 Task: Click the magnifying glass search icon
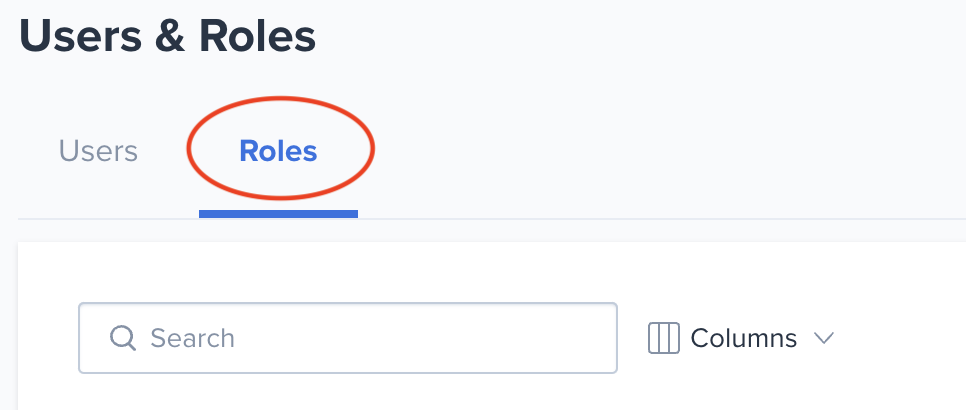(123, 338)
